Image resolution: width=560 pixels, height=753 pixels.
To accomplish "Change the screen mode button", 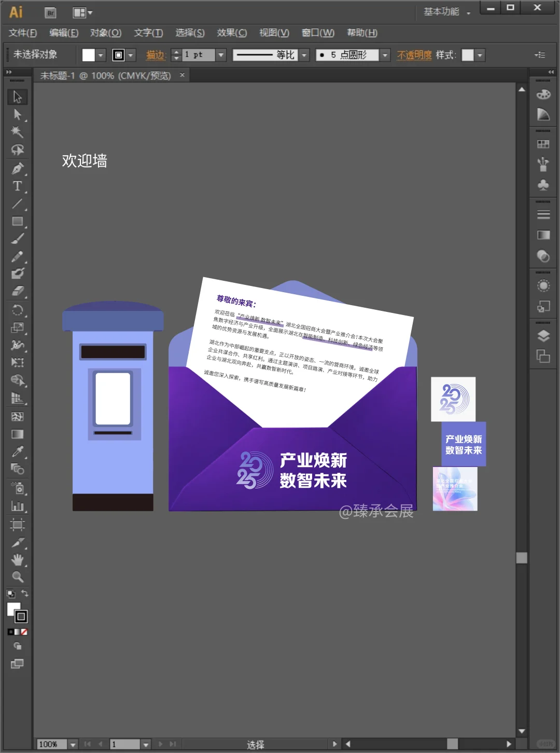I will pyautogui.click(x=17, y=664).
